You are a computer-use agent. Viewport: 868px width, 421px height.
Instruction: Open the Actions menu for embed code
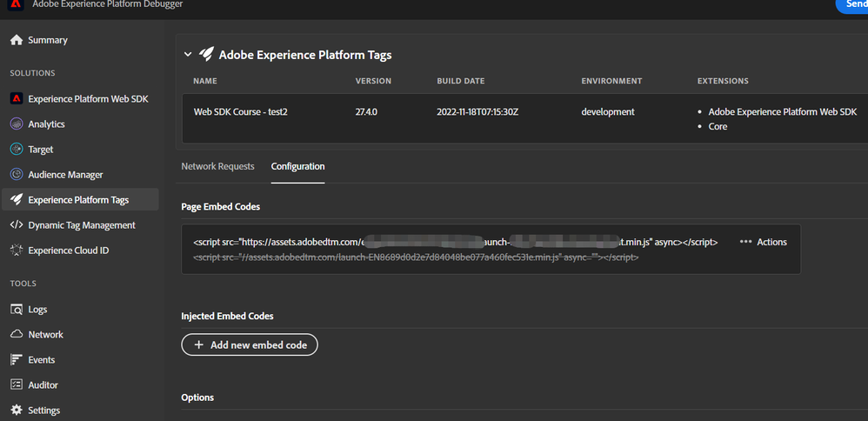click(763, 242)
